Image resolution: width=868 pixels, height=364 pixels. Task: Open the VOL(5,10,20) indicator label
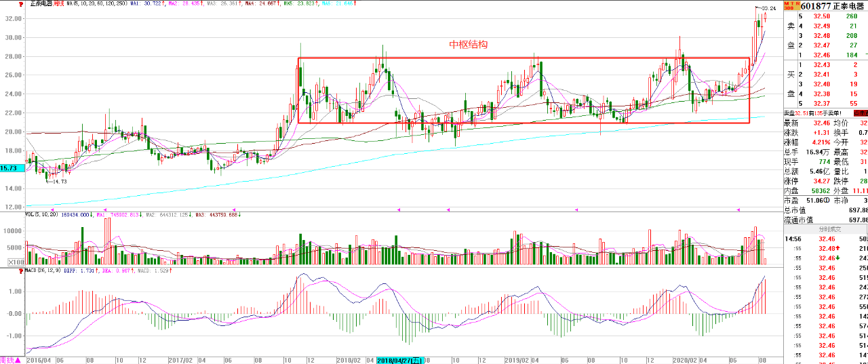click(x=39, y=215)
